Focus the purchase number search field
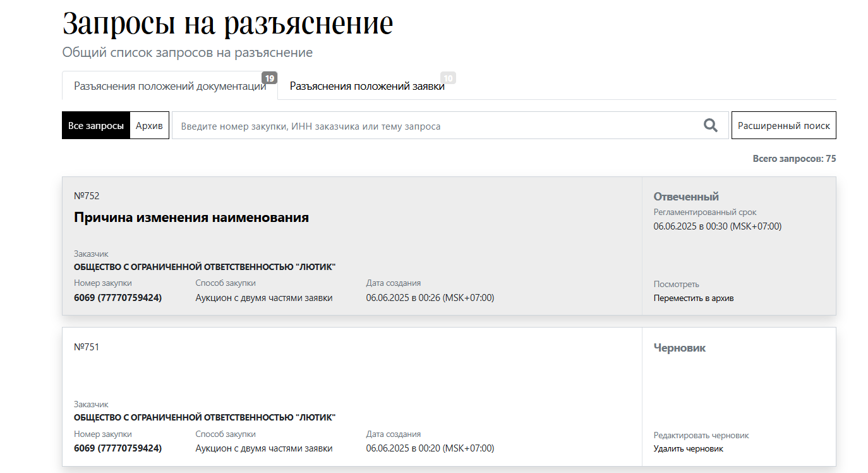 pos(436,126)
